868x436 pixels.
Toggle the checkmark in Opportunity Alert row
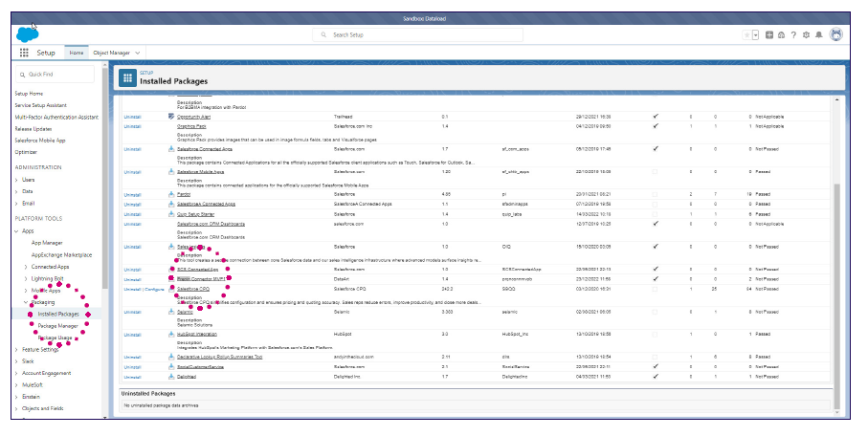[656, 117]
